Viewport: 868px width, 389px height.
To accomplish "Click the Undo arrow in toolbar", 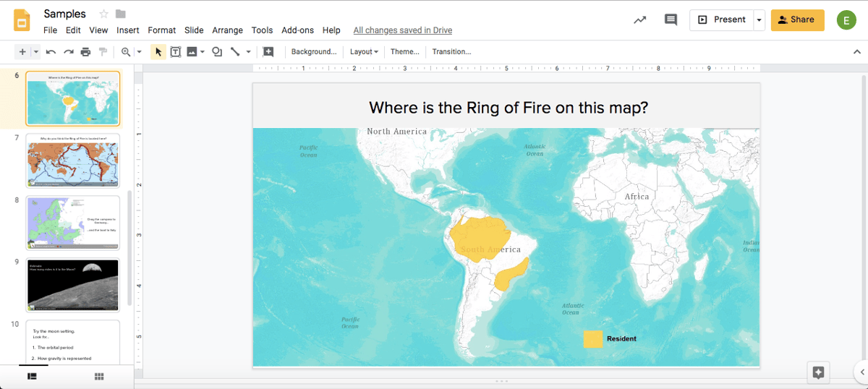I will click(51, 52).
